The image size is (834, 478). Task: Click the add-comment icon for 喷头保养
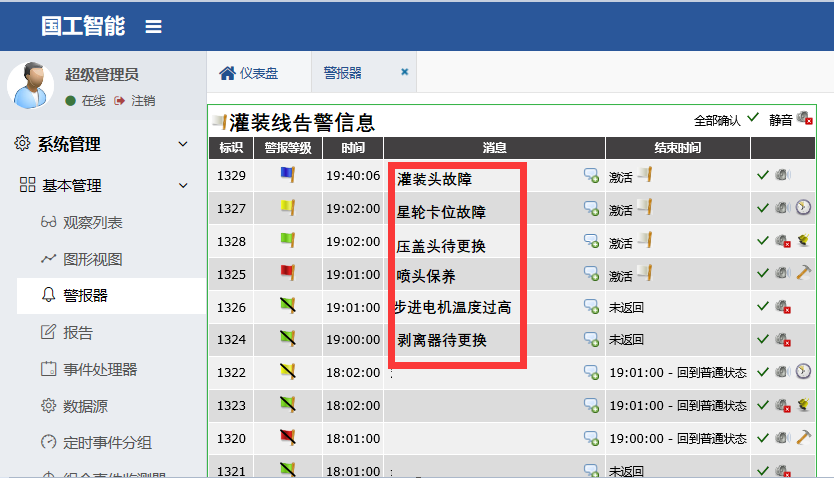(591, 274)
